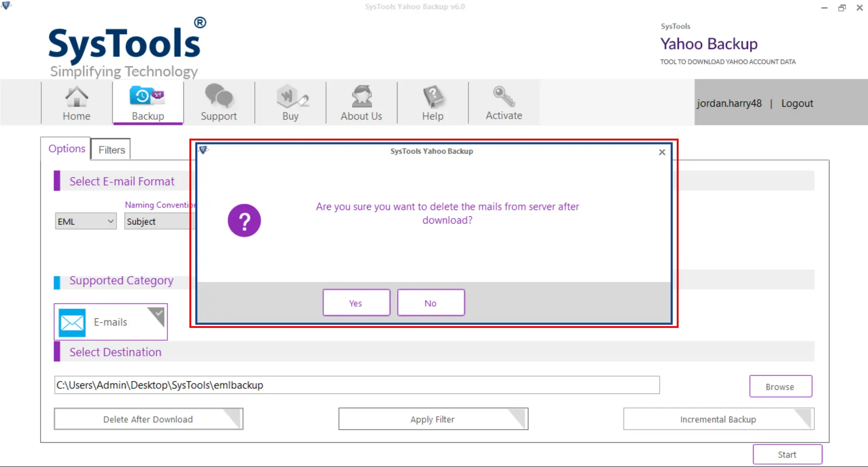Click the destination path input field
Image resolution: width=868 pixels, height=467 pixels.
click(x=357, y=385)
